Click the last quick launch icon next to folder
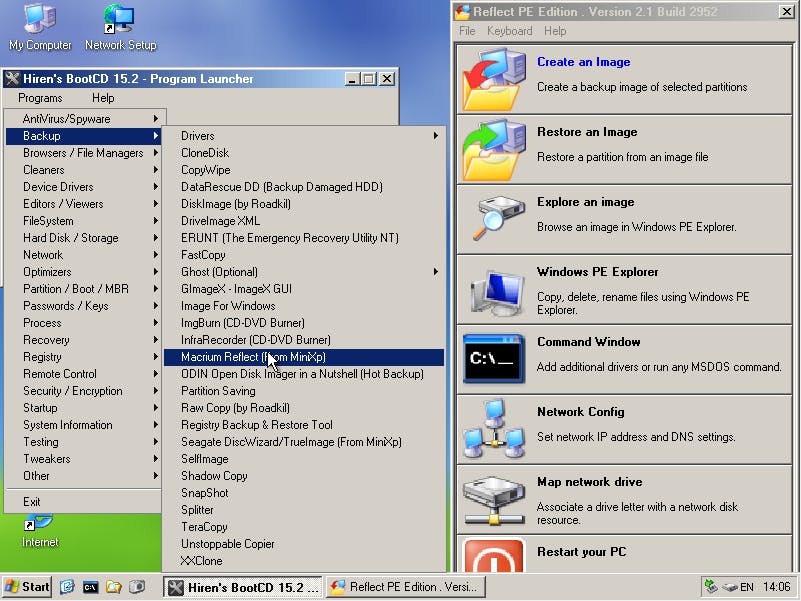801x601 pixels. point(137,587)
